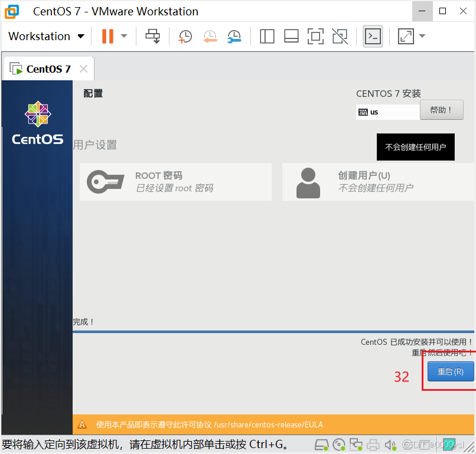This screenshot has width=476, height=454.
Task: Click the 完成! status text
Action: (83, 322)
